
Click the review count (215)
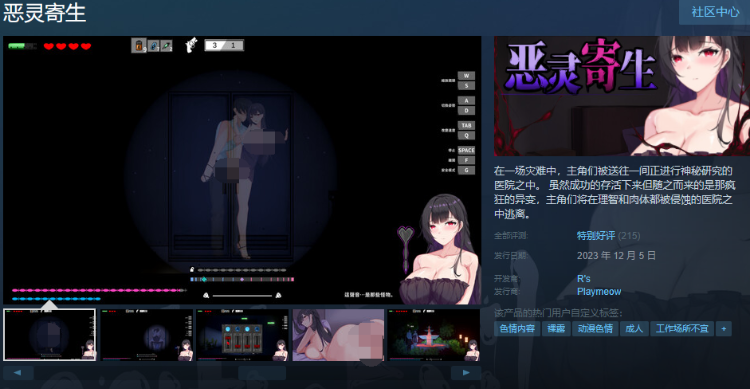(629, 236)
